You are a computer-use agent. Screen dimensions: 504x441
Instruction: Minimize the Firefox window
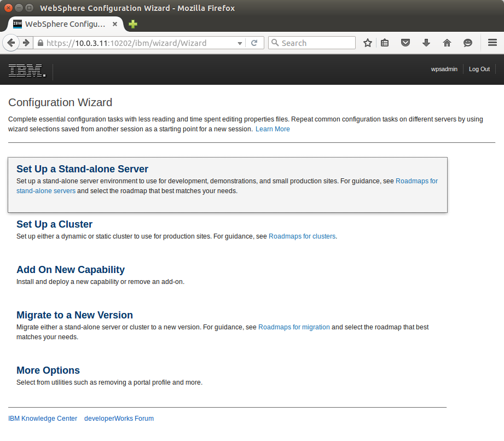pos(19,8)
